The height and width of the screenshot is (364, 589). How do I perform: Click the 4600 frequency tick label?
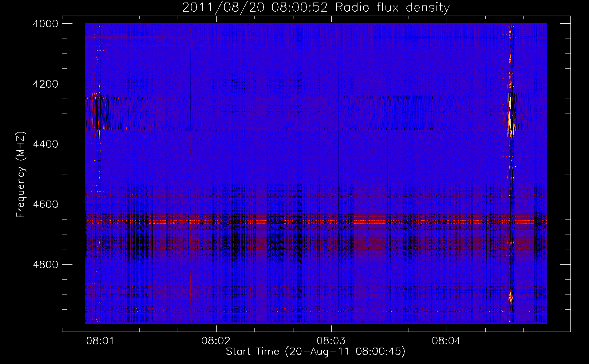point(45,204)
